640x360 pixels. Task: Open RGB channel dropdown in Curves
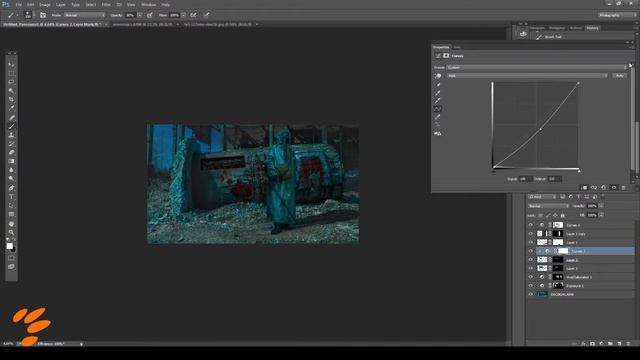[527, 76]
